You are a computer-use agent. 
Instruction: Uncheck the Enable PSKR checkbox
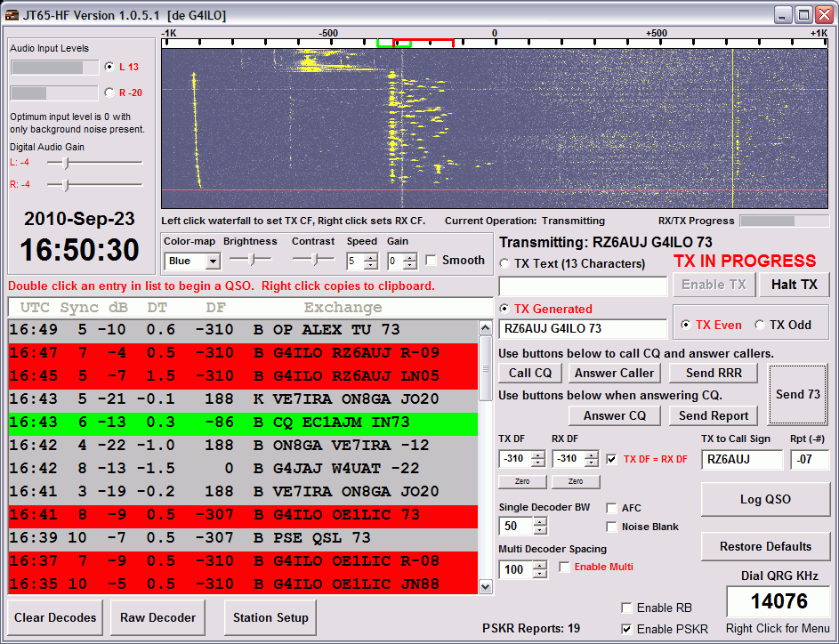(x=626, y=629)
